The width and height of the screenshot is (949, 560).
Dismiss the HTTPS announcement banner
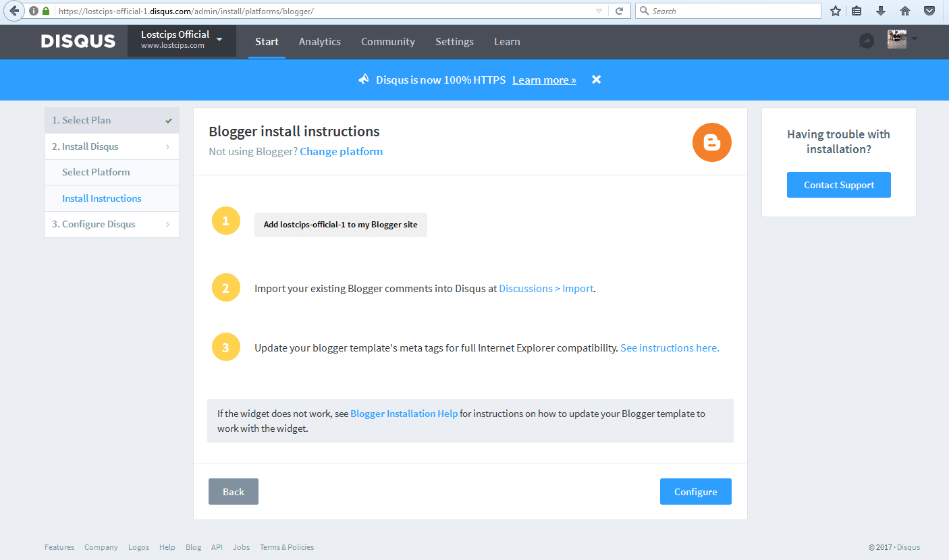(x=596, y=80)
